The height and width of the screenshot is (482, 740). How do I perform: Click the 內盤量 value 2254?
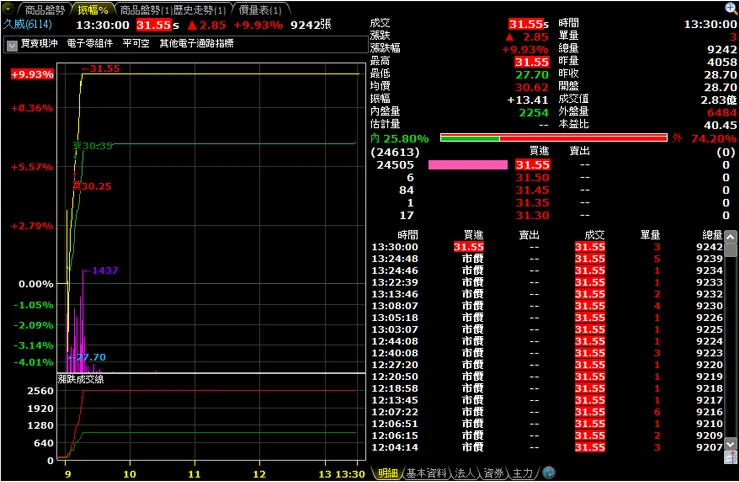point(534,113)
